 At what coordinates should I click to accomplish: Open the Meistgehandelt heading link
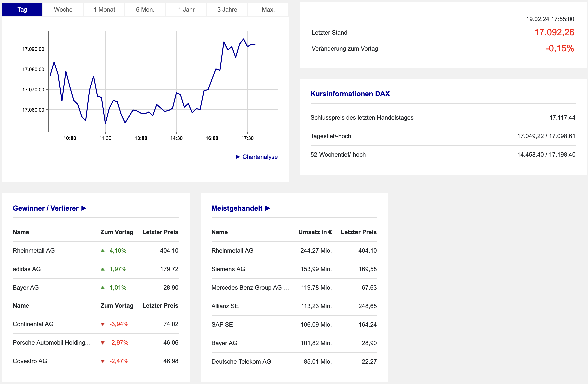pyautogui.click(x=237, y=208)
